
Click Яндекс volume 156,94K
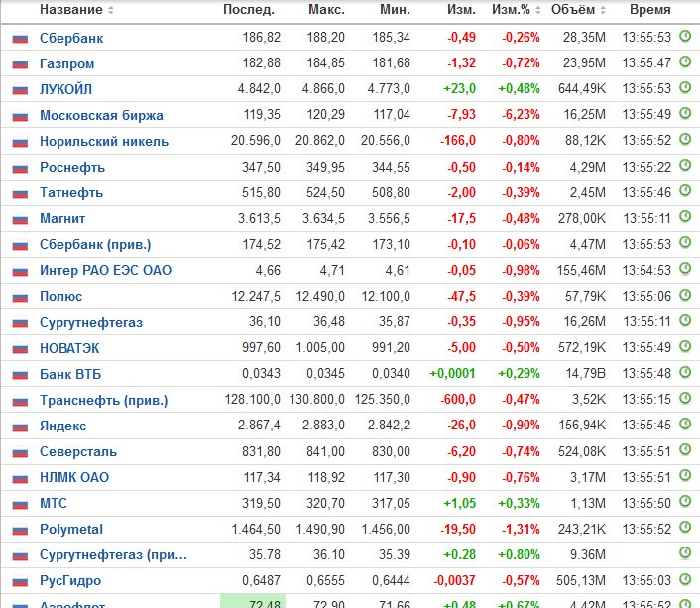coord(582,426)
